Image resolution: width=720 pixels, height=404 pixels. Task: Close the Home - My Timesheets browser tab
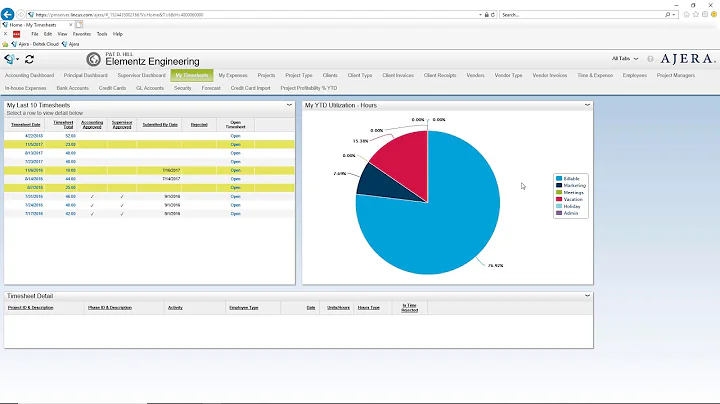(71, 25)
